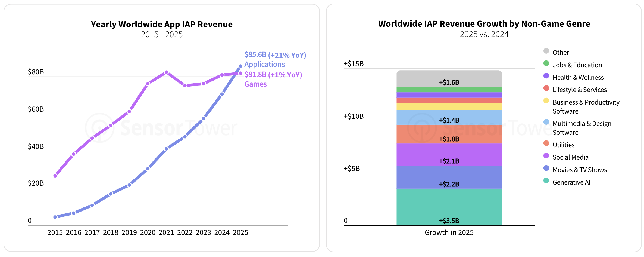Select the 'Lifestyle & Services' legend label
This screenshot has width=644, height=257.
click(x=580, y=90)
